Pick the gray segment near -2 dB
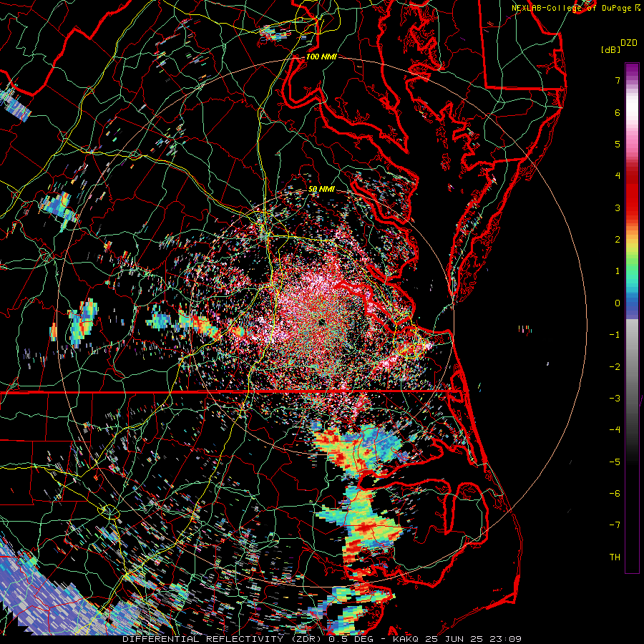 (x=632, y=367)
